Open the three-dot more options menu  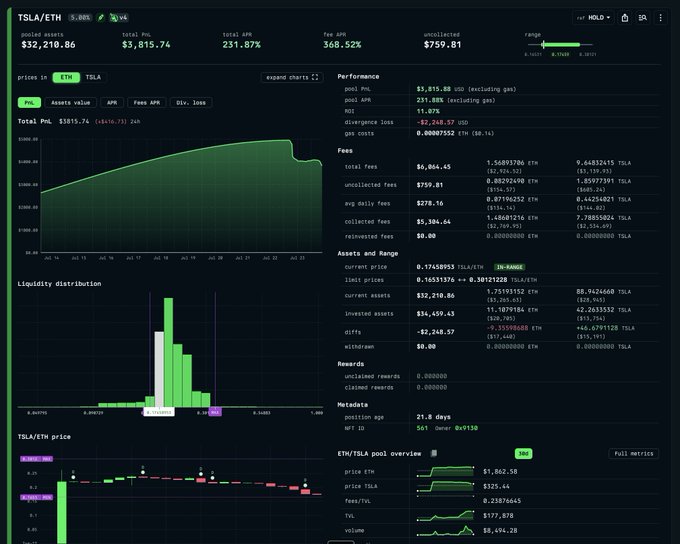660,18
